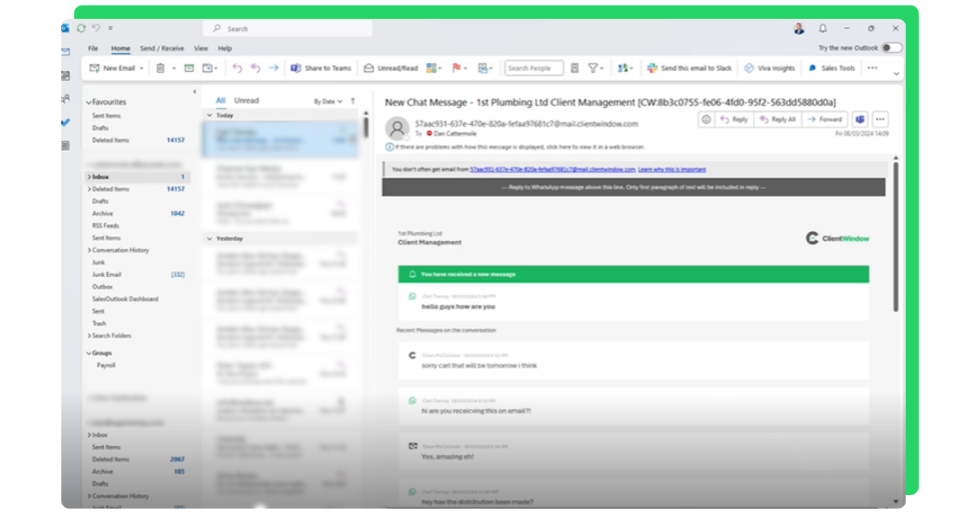Click the Search People field

click(534, 69)
